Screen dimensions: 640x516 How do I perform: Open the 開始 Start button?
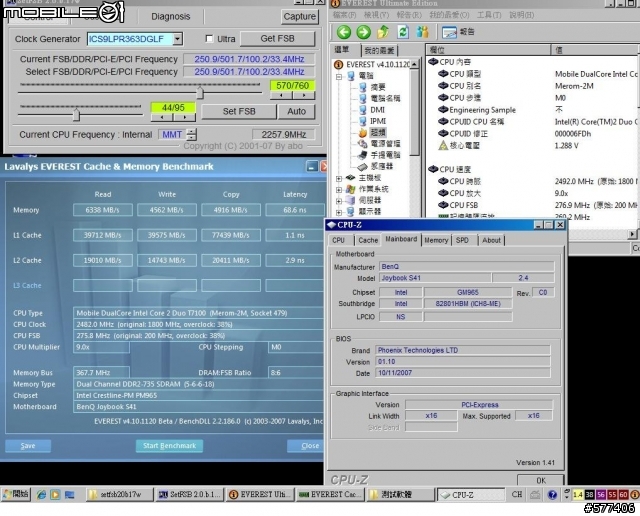pyautogui.click(x=16, y=494)
